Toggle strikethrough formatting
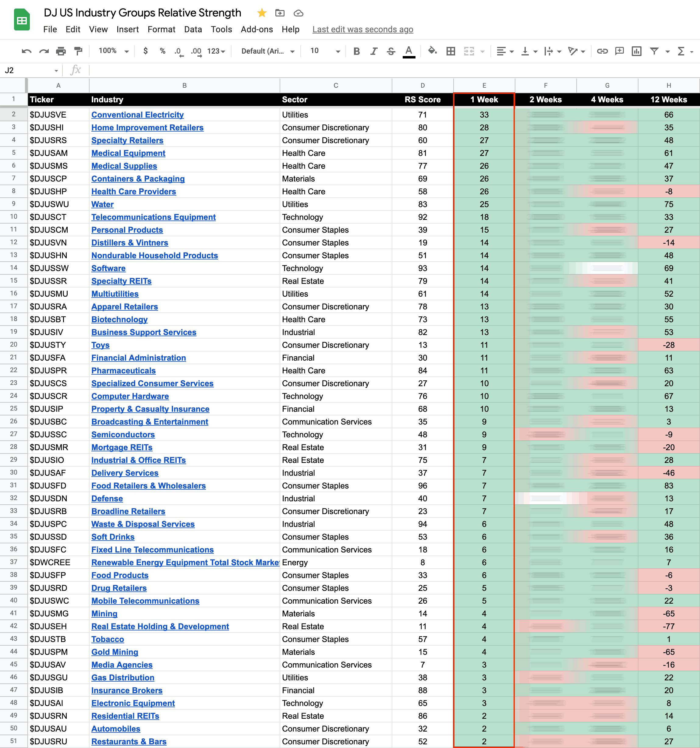700x748 pixels. (x=391, y=51)
